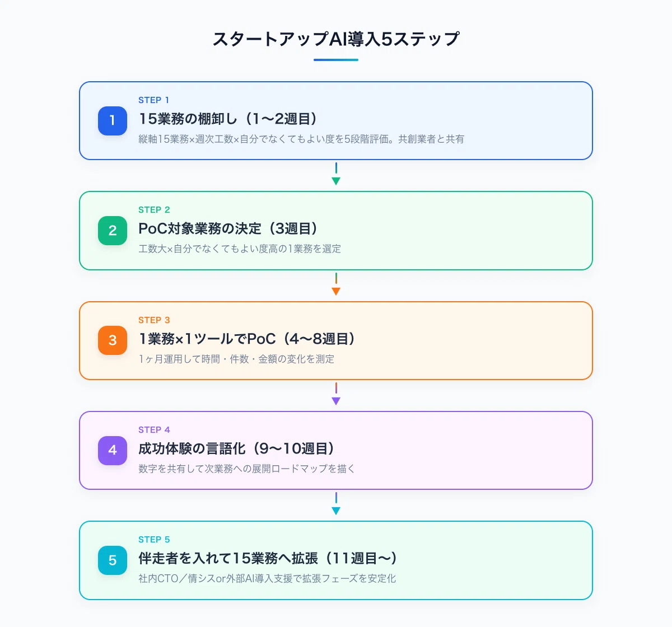This screenshot has height=627, width=672.
Task: Select the heading 伴走者を入れて15業務へ拡張
Action: pos(228,558)
